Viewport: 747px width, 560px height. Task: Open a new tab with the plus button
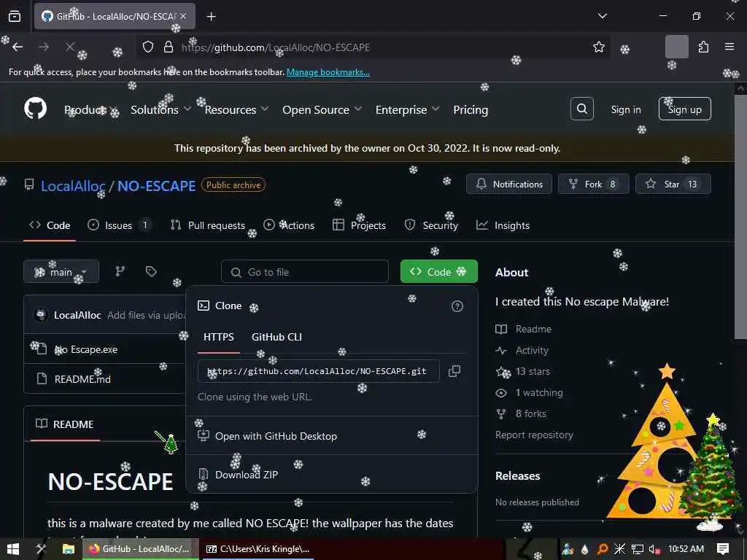pyautogui.click(x=212, y=17)
